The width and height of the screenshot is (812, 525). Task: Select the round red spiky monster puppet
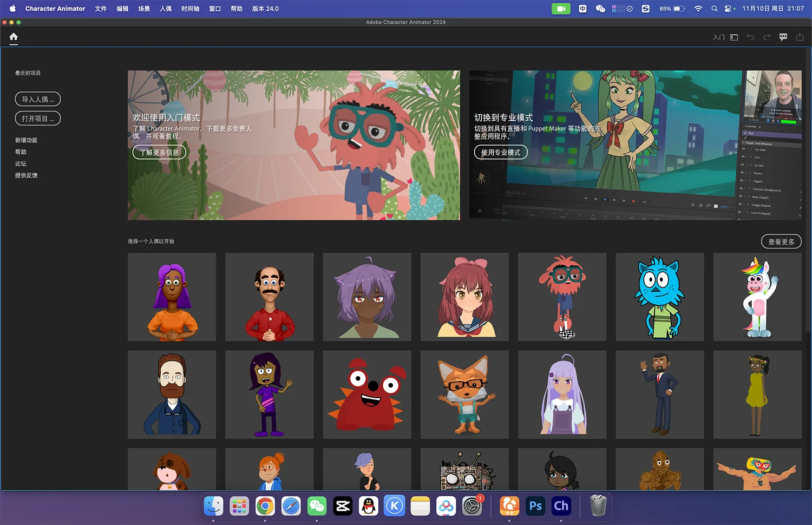tap(367, 395)
